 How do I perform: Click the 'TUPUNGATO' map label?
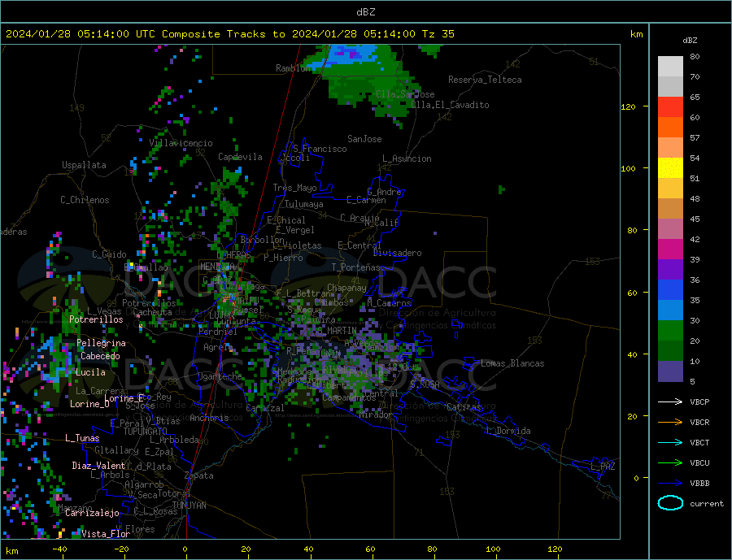pyautogui.click(x=145, y=432)
